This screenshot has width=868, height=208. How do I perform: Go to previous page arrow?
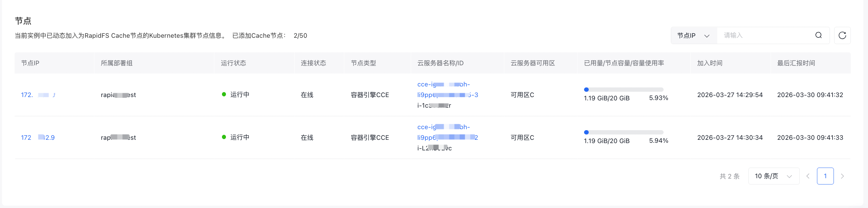point(808,176)
